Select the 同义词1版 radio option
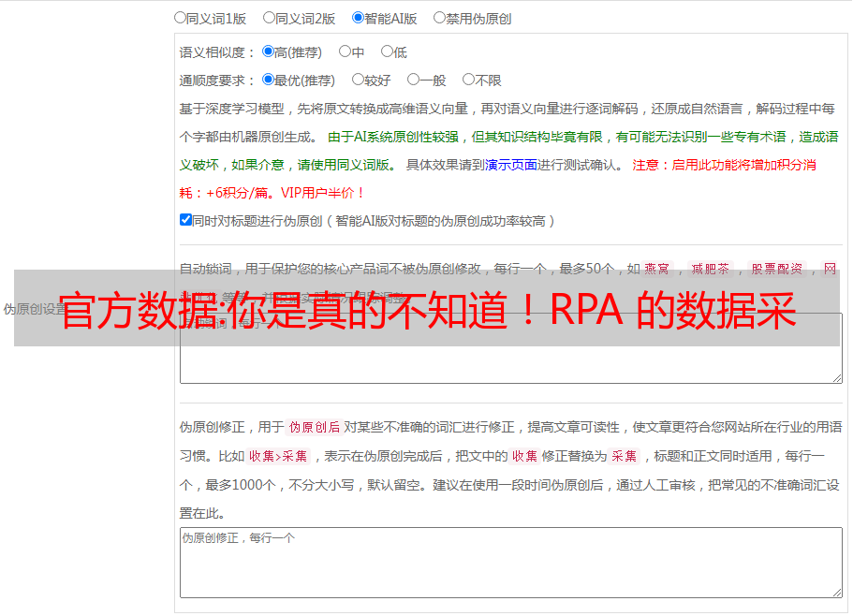The height and width of the screenshot is (616, 853). [x=181, y=17]
